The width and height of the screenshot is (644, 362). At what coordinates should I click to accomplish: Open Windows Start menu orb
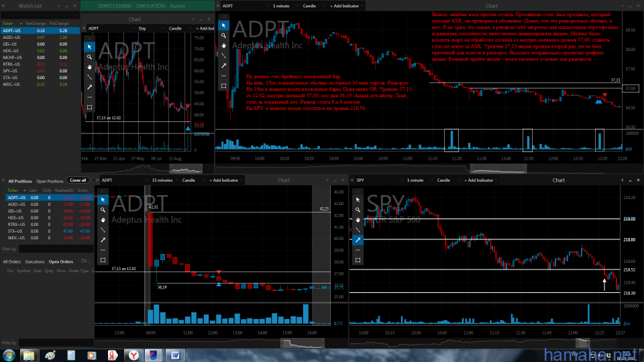[x=9, y=355]
